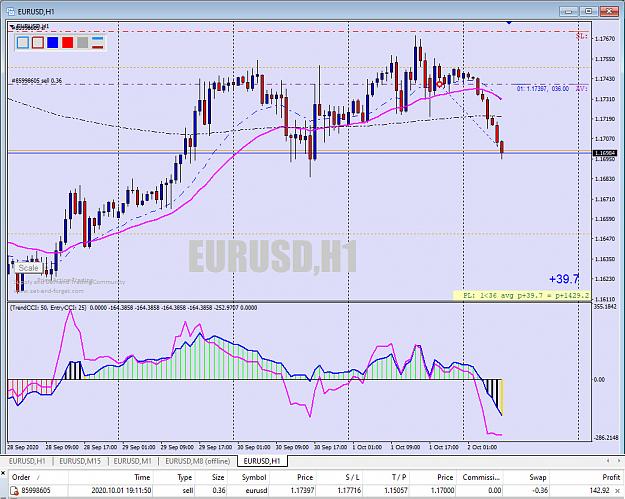
Task: Click the Swap column header
Action: click(x=527, y=477)
